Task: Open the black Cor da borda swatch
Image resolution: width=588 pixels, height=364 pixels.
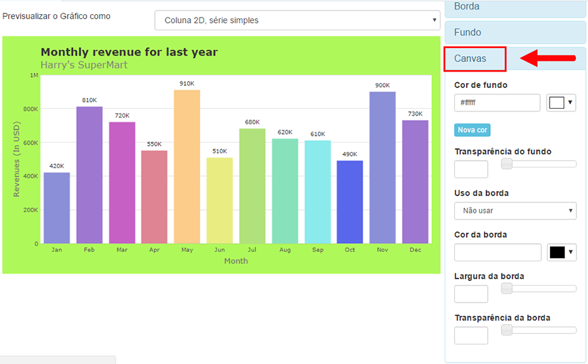Action: (562, 253)
